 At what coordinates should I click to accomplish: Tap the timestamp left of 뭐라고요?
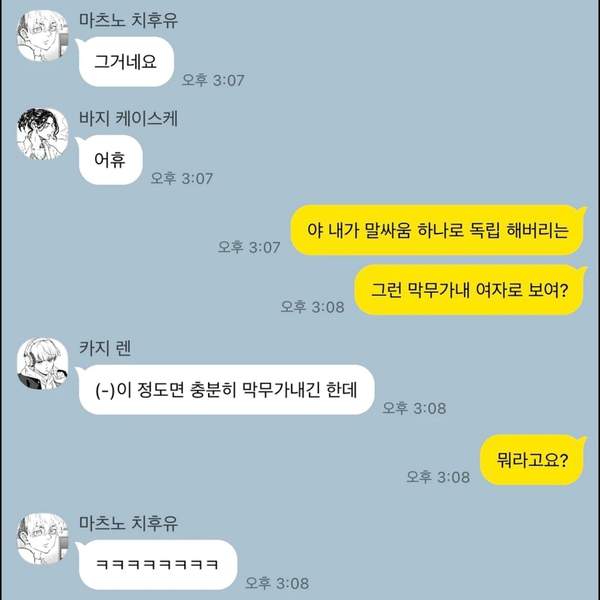point(438,477)
